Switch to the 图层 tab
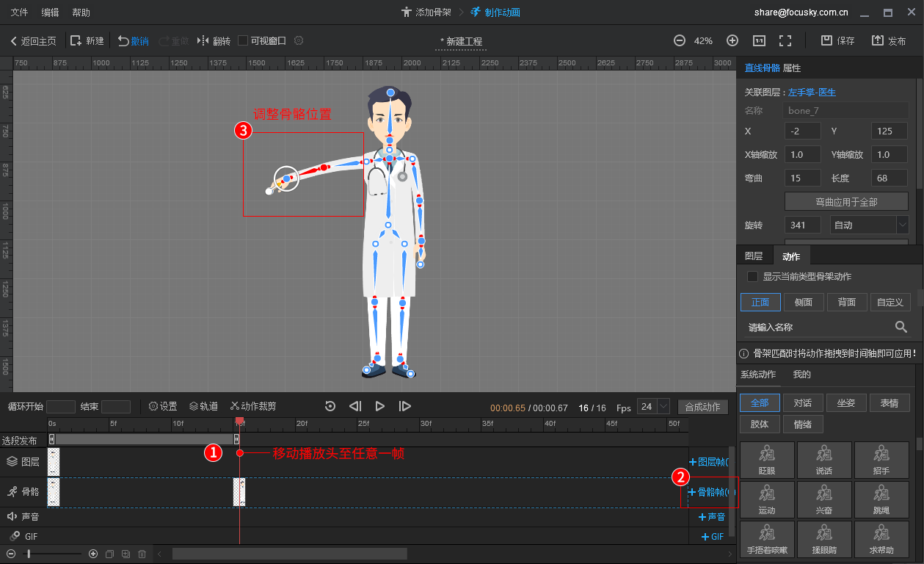 [754, 256]
